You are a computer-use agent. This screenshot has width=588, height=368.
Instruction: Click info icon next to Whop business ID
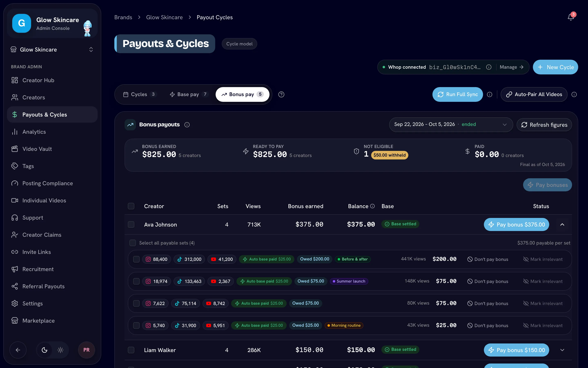tap(489, 67)
